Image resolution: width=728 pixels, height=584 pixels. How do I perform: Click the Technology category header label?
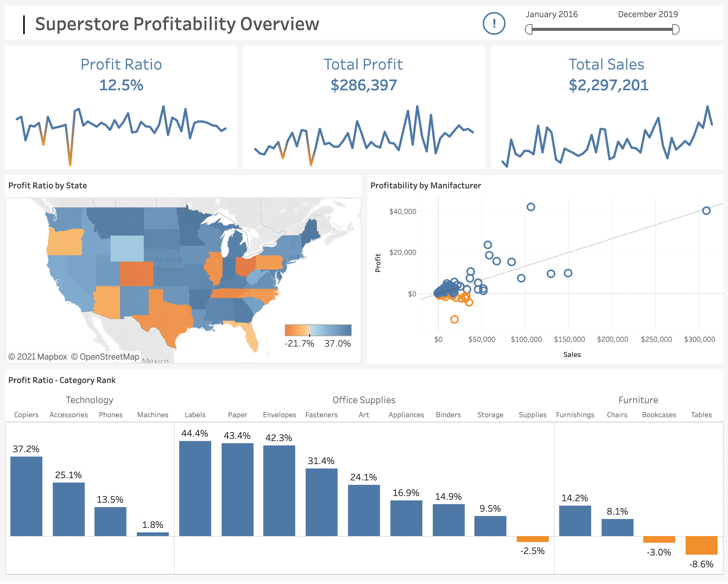click(90, 400)
